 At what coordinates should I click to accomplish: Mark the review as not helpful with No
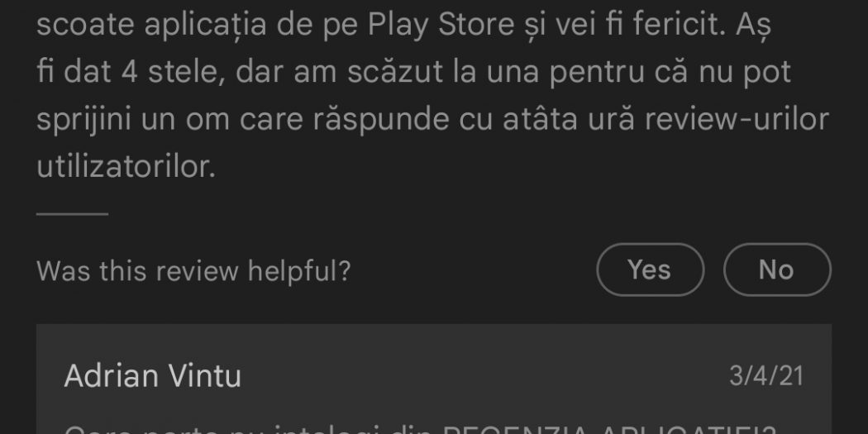(777, 269)
